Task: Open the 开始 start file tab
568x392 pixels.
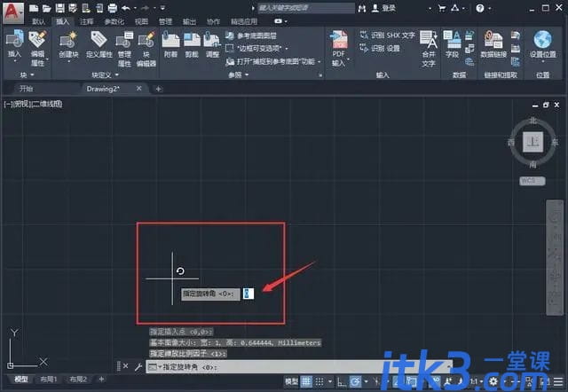Action: point(26,89)
